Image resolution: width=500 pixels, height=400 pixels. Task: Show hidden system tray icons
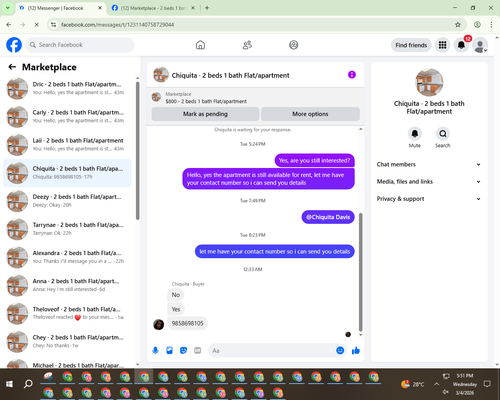436,384
